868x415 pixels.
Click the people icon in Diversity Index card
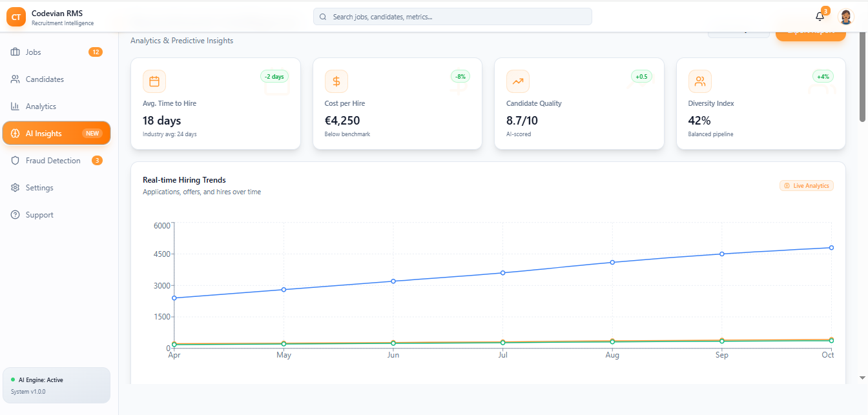(699, 81)
